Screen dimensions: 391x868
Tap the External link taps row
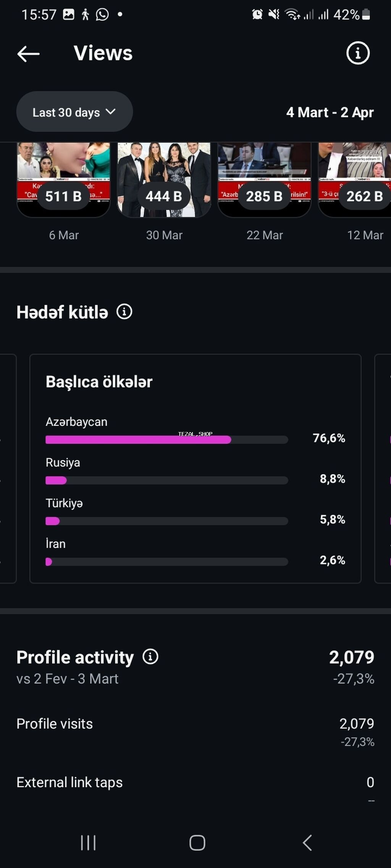[x=195, y=783]
